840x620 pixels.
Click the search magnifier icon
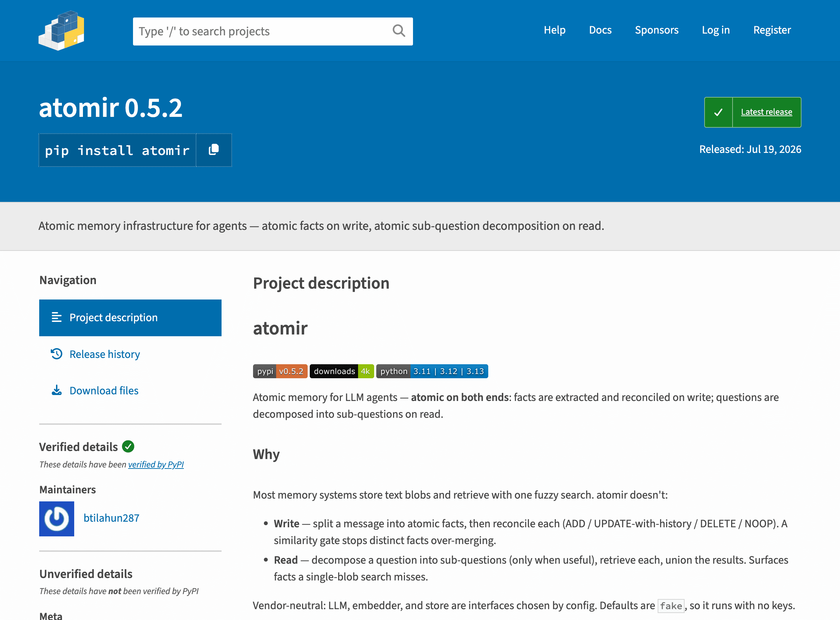pos(399,31)
